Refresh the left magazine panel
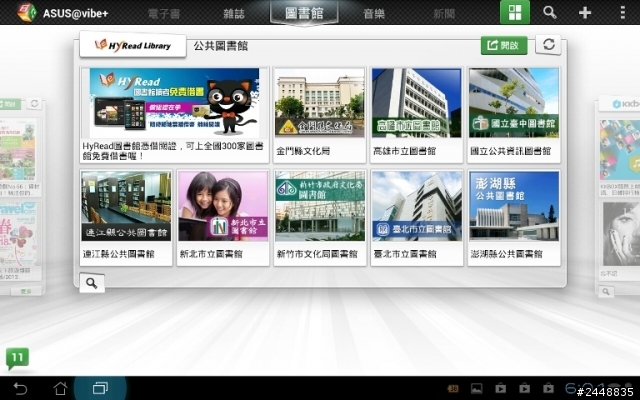 point(35,104)
